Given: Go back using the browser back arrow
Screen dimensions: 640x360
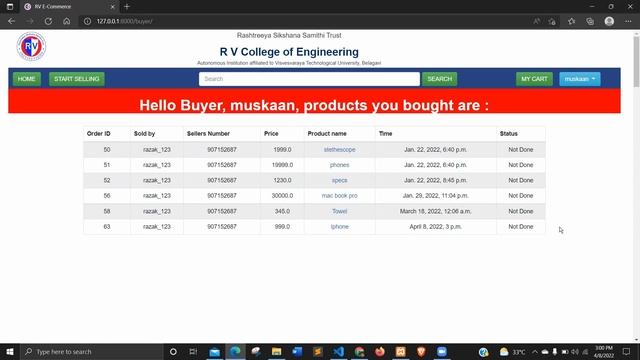Looking at the screenshot, I should 11,21.
